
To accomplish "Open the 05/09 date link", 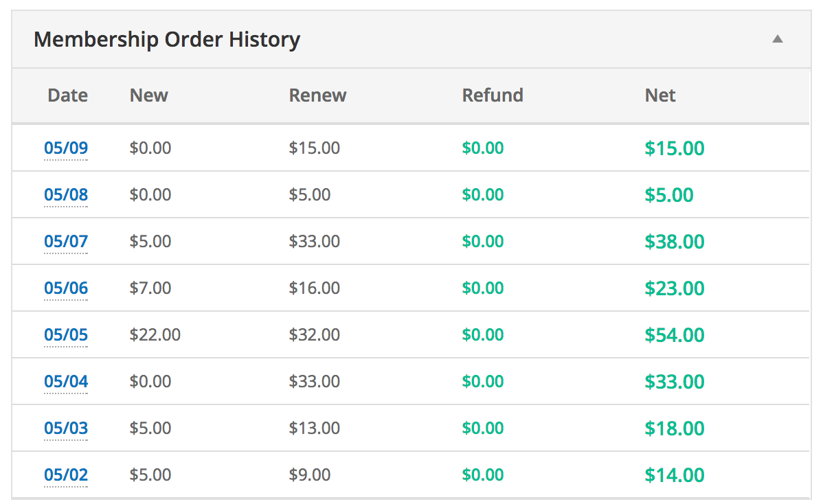I will coord(66,148).
